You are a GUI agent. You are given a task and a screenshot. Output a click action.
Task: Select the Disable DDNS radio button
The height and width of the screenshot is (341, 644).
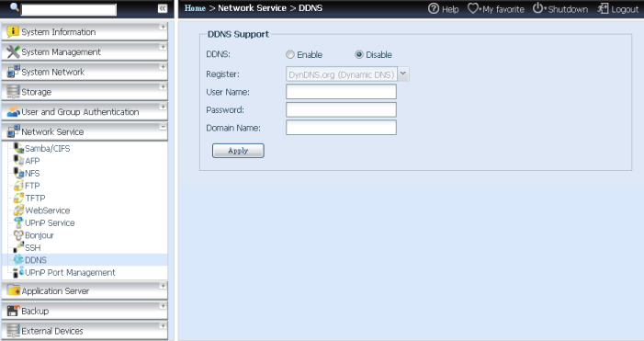(359, 54)
